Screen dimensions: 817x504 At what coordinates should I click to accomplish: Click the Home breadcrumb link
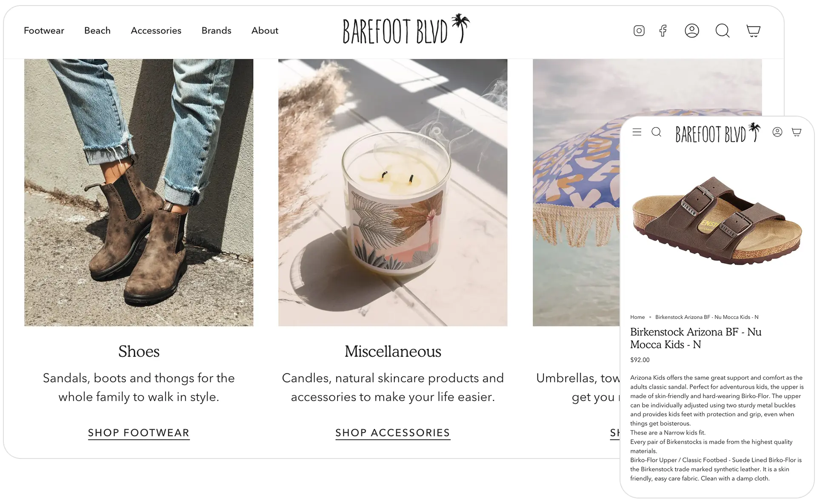pos(637,317)
